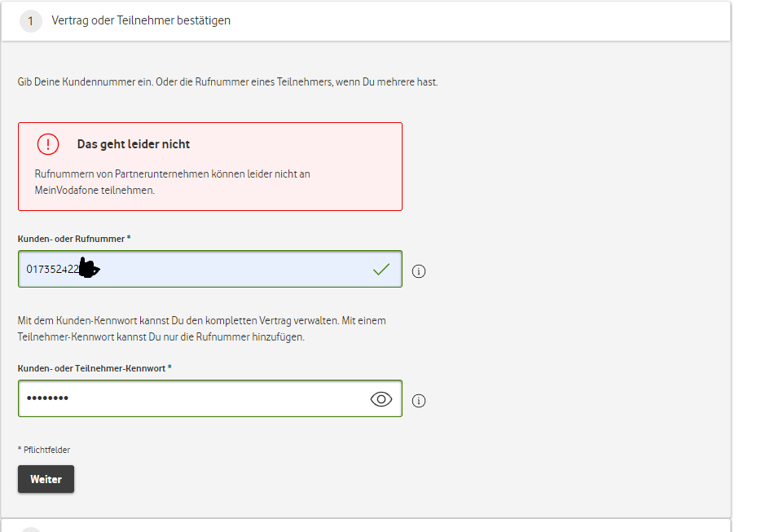Click the info icon beside the Rufnummer field

click(419, 271)
